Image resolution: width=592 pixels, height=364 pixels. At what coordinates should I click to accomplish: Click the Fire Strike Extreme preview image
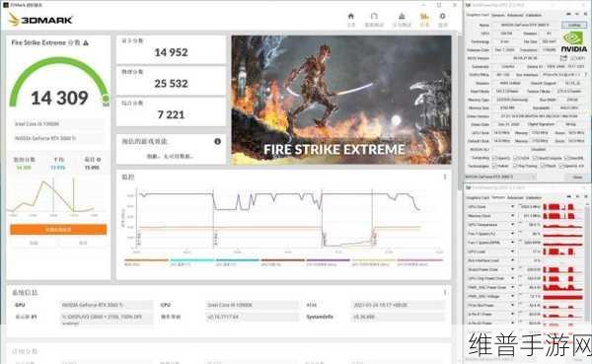click(x=341, y=100)
